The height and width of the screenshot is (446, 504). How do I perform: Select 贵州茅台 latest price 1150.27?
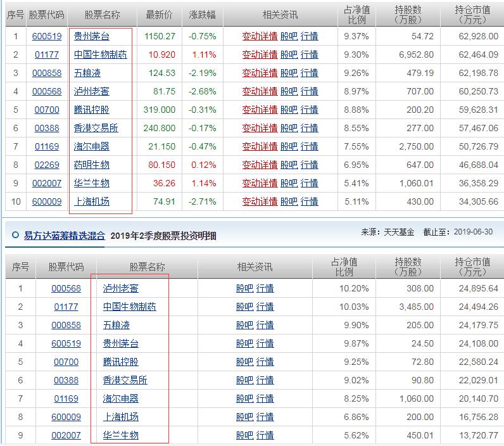pos(160,36)
